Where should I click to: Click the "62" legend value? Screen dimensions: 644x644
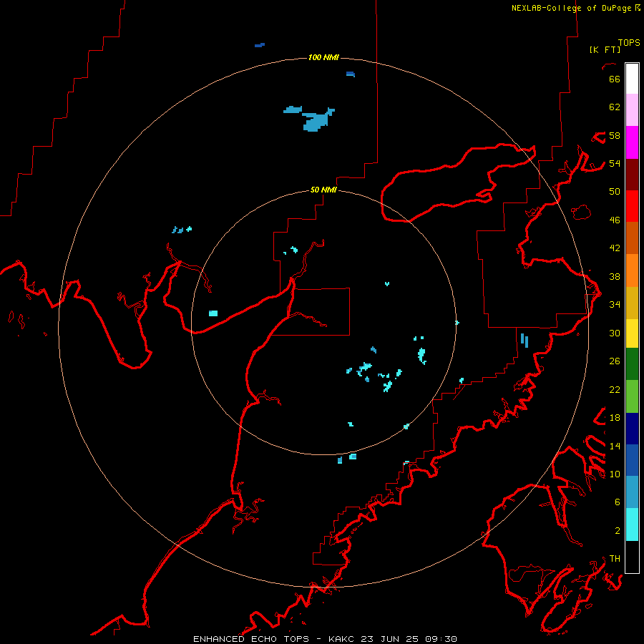tap(615, 107)
